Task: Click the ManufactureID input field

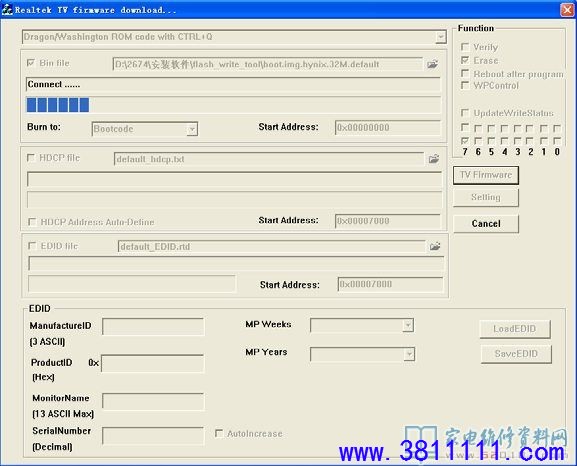Action: 153,326
